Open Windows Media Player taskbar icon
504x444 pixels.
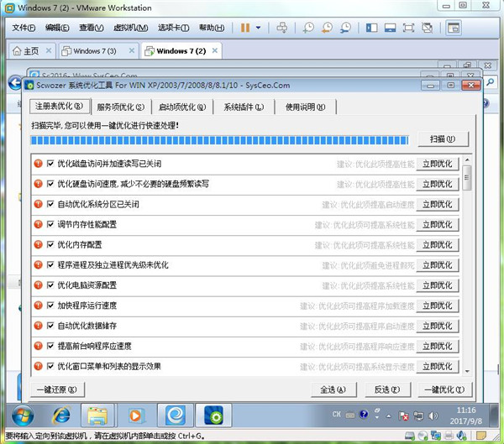(136, 415)
